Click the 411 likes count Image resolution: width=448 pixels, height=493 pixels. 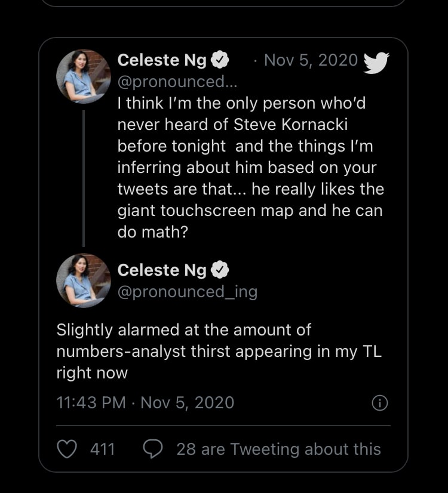tap(102, 449)
